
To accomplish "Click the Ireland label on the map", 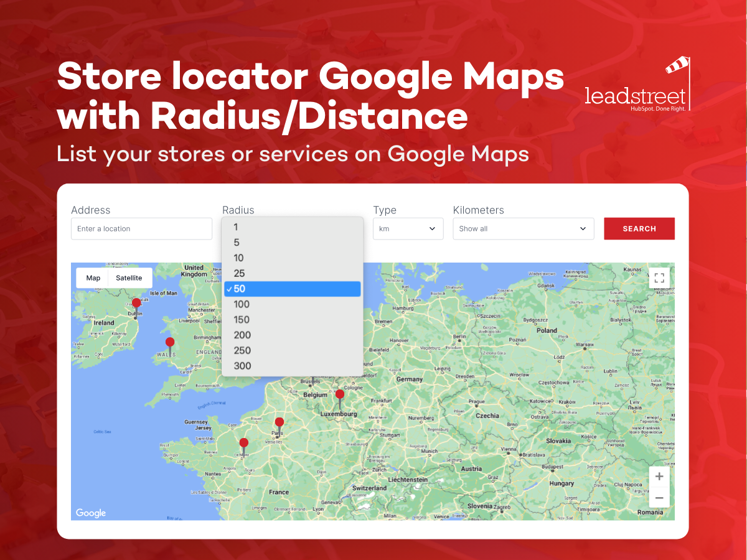I will pos(104,323).
